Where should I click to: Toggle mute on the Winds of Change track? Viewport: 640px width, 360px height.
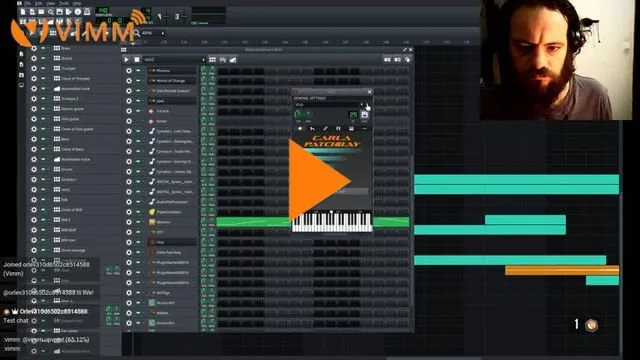pos(139,80)
